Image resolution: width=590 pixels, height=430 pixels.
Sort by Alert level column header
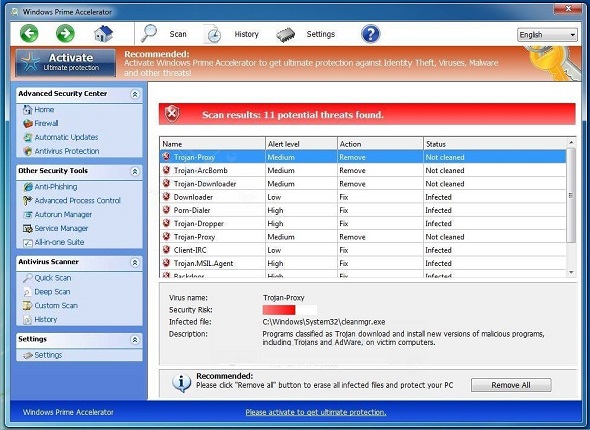point(301,144)
